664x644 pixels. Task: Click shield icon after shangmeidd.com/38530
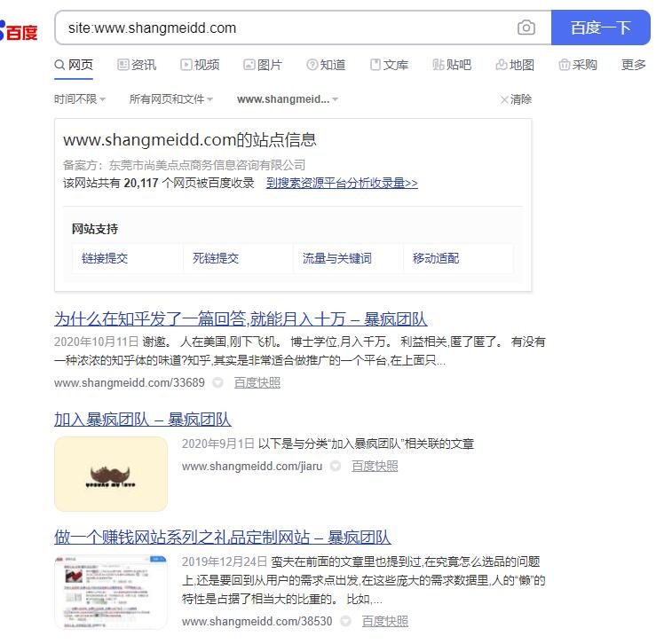point(345,621)
